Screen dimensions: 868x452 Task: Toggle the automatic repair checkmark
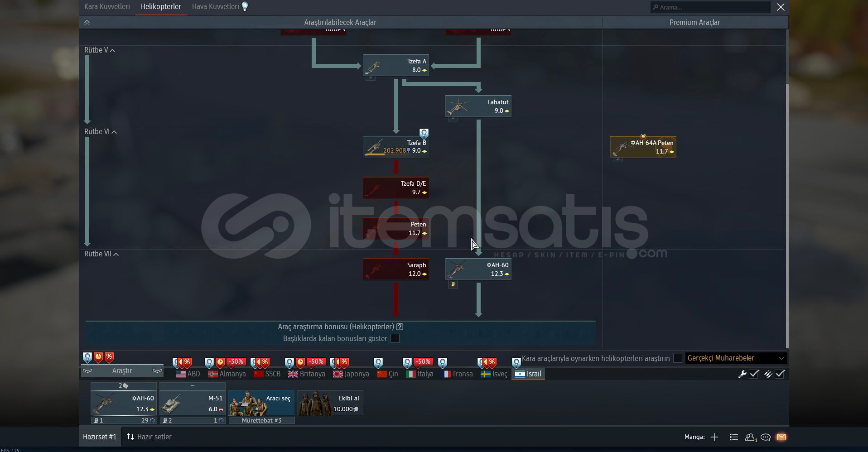[x=754, y=374]
